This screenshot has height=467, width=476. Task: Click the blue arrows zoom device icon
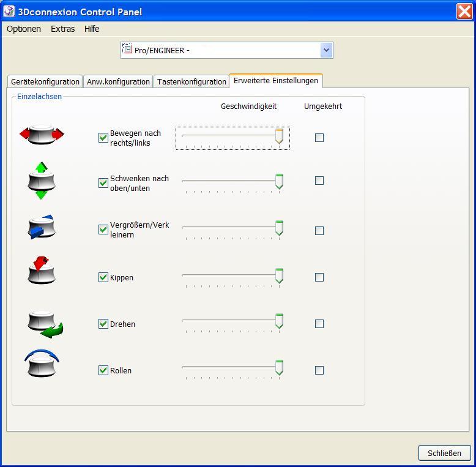42,227
